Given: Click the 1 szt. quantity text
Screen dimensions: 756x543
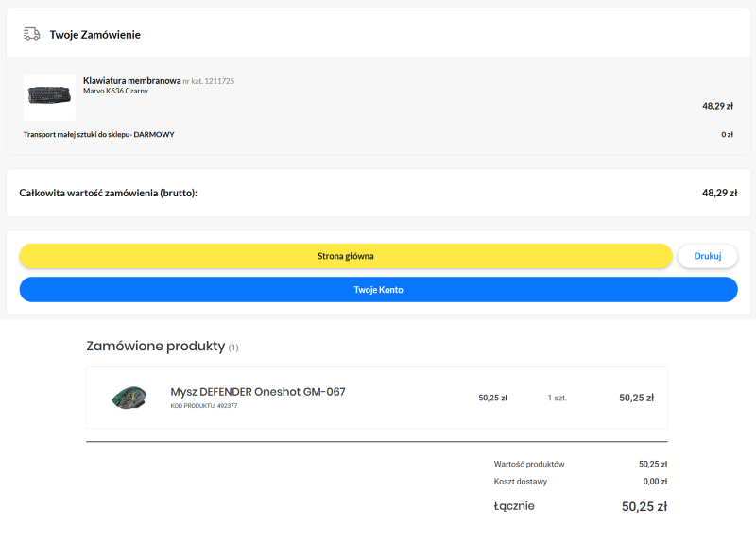Looking at the screenshot, I should click(x=557, y=398).
